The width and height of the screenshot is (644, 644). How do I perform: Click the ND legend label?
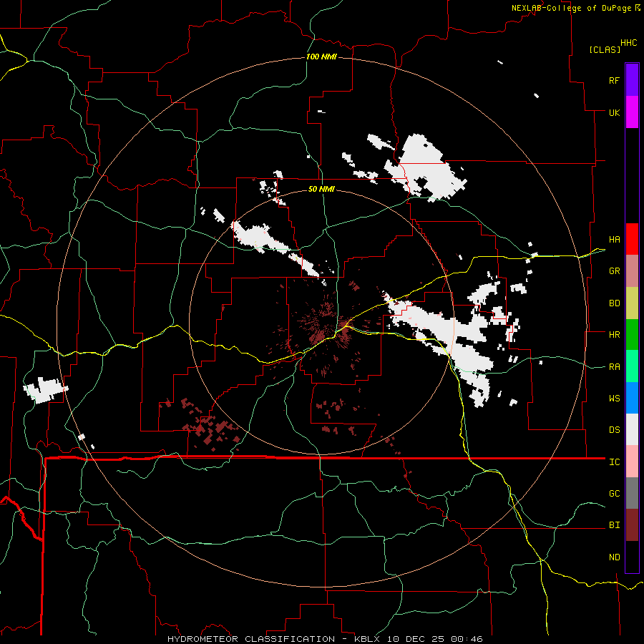click(x=614, y=557)
